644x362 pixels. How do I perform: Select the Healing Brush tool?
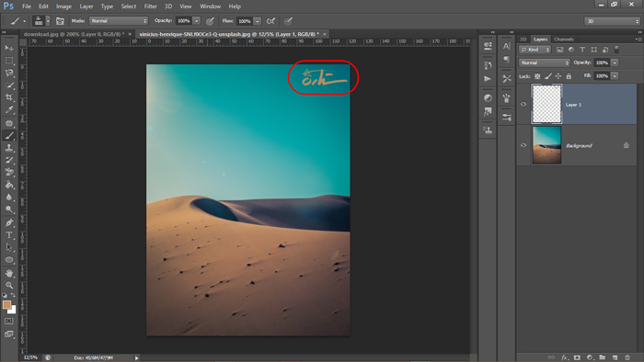(9, 123)
